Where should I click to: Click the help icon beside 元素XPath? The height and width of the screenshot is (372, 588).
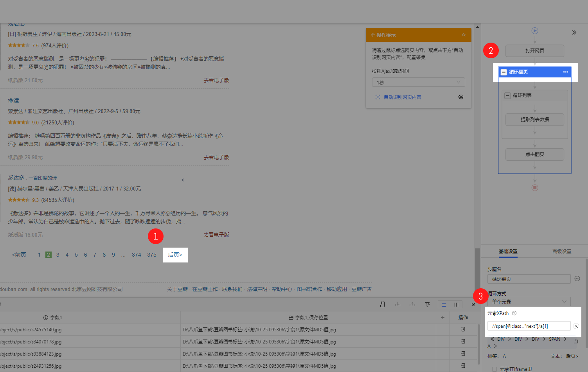point(514,313)
